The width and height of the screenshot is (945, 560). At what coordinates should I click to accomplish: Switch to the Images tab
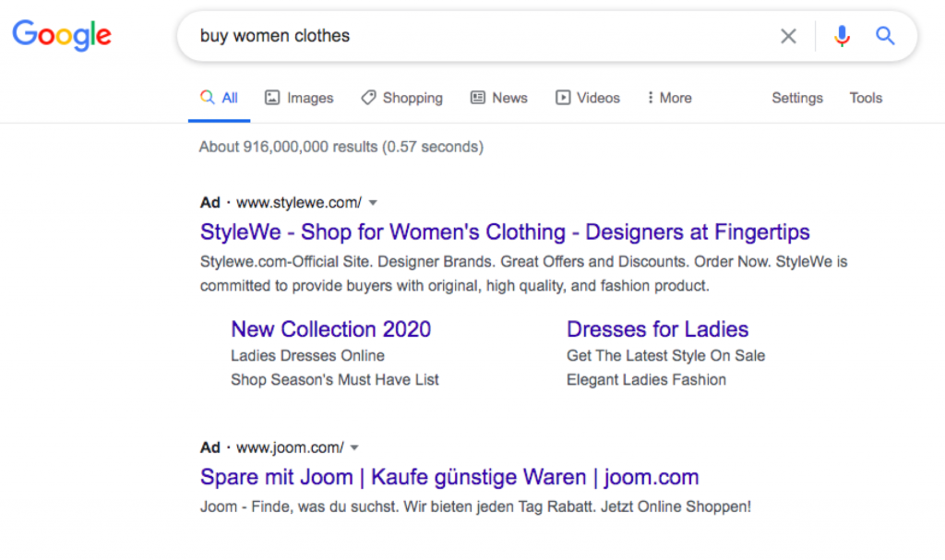coord(299,98)
